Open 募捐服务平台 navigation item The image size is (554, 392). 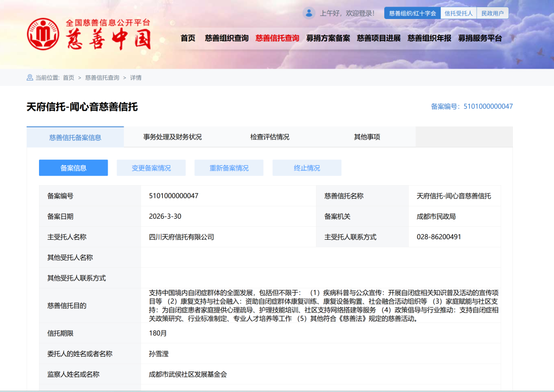(x=480, y=38)
